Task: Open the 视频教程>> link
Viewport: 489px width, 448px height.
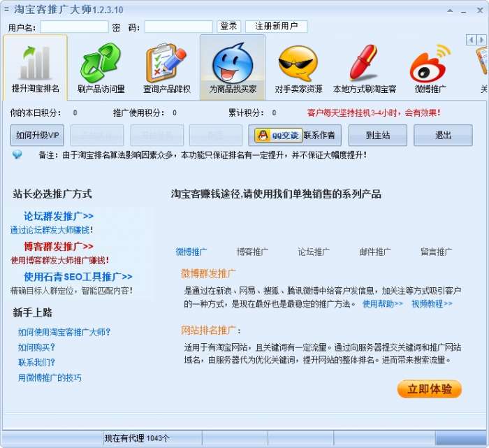Action: pos(432,303)
